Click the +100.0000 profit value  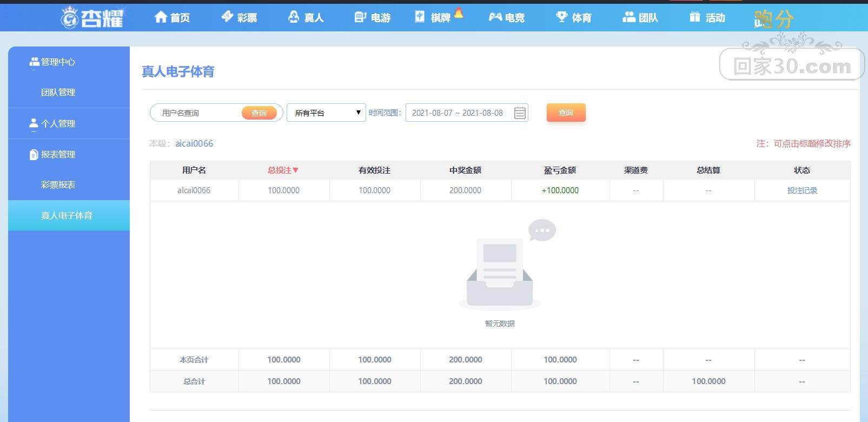[560, 190]
